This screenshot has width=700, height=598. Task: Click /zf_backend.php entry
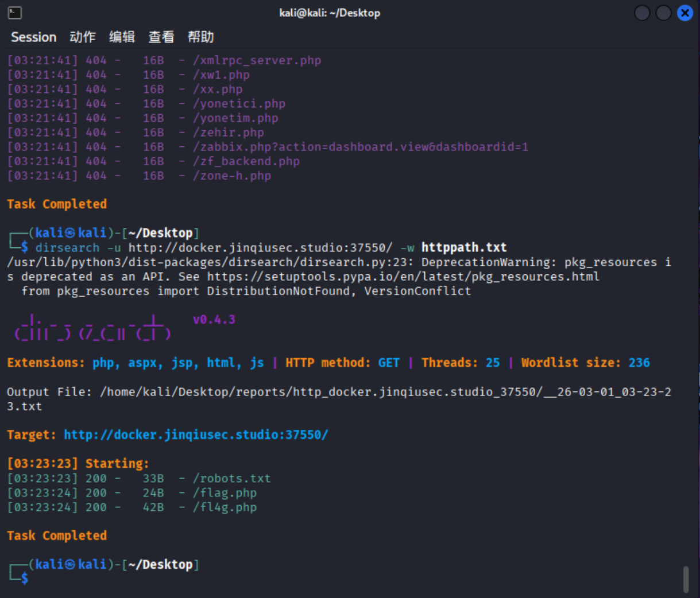[x=246, y=161]
